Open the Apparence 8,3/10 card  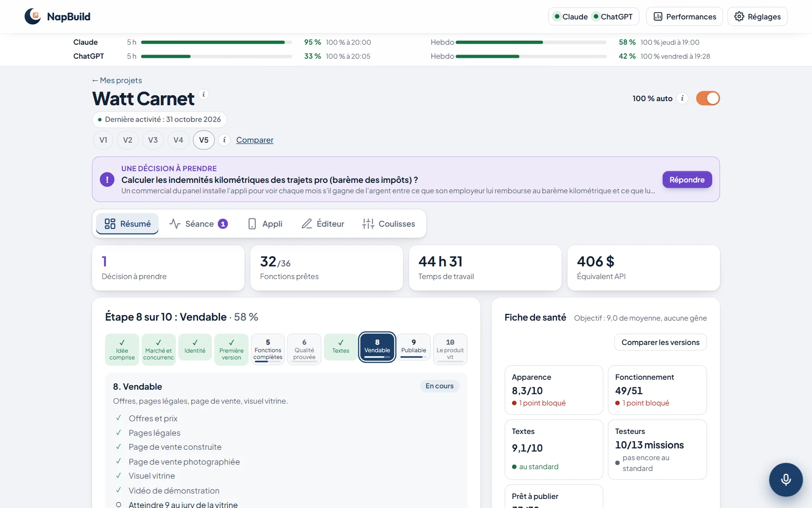(x=554, y=390)
